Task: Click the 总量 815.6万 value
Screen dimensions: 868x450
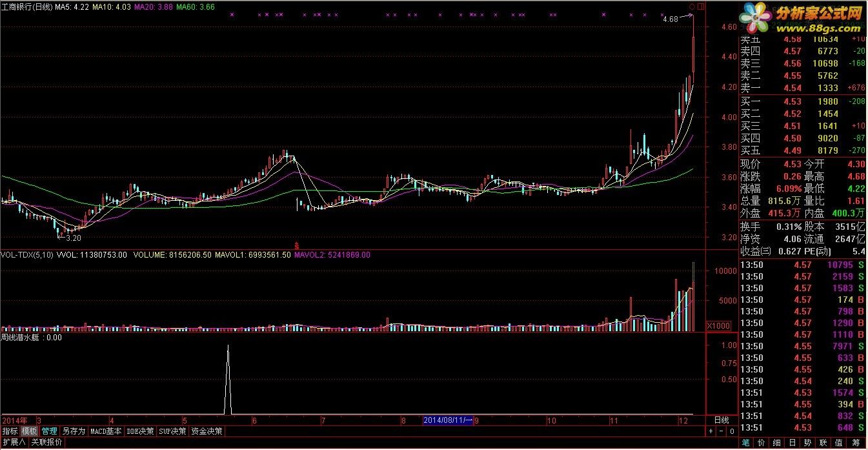Action: pos(783,201)
